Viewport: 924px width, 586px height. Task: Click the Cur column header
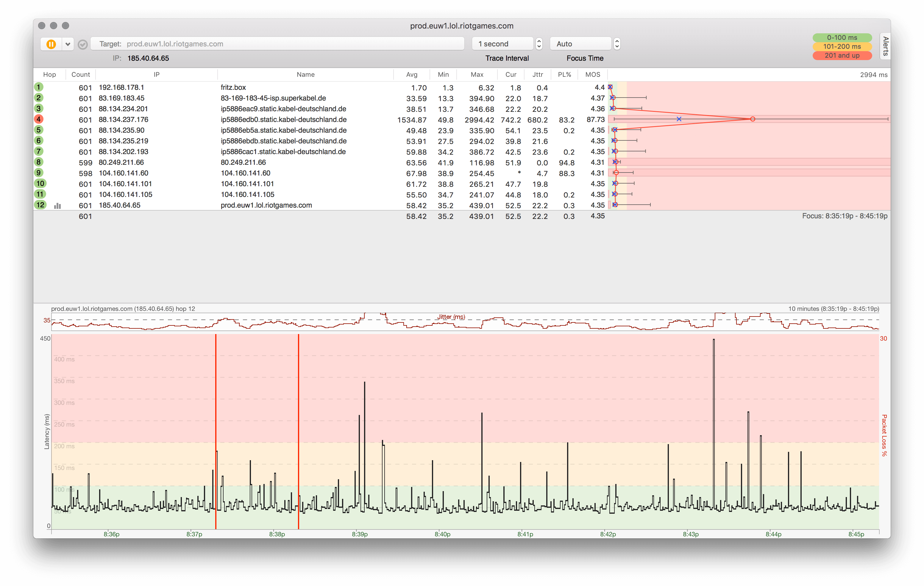coord(511,74)
